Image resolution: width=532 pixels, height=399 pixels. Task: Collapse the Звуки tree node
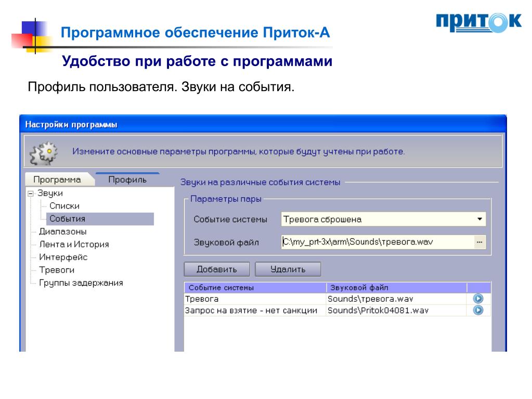click(31, 194)
